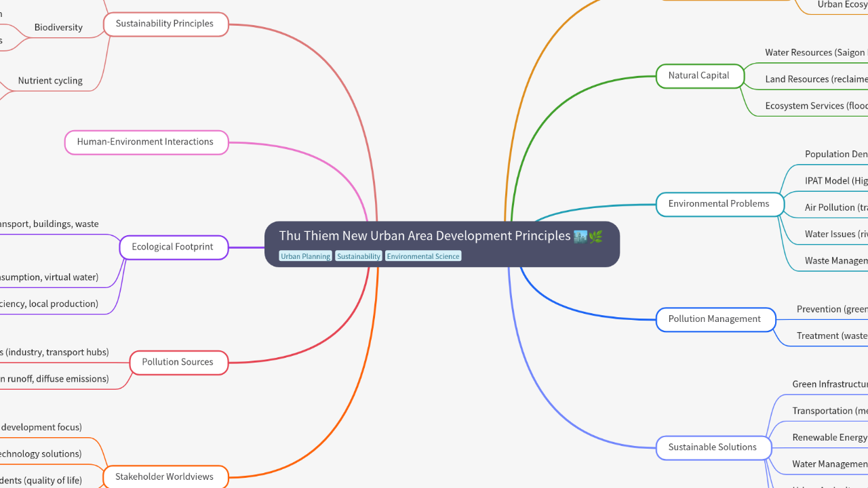Click the IPAT Model child node
868x488 pixels.
(x=835, y=181)
